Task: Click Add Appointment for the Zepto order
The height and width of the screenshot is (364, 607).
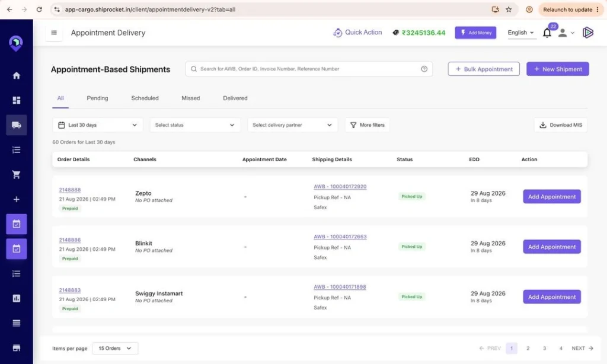Action: (552, 197)
